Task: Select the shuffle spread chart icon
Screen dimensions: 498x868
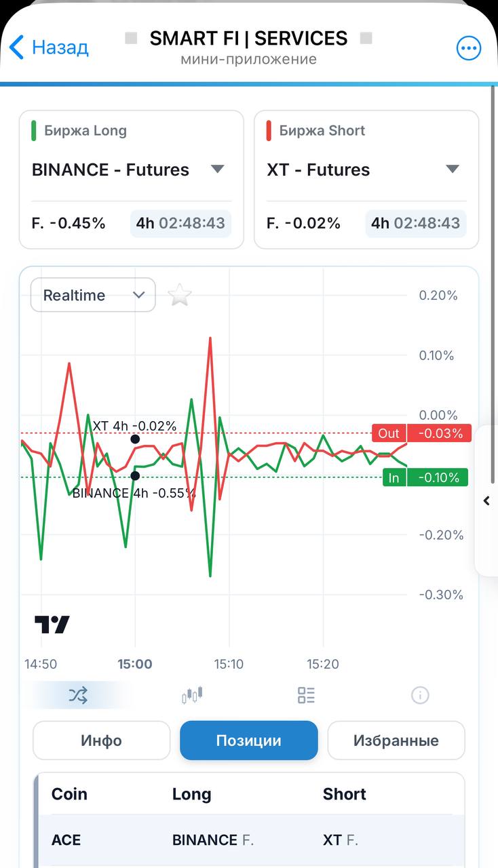Action: (78, 695)
